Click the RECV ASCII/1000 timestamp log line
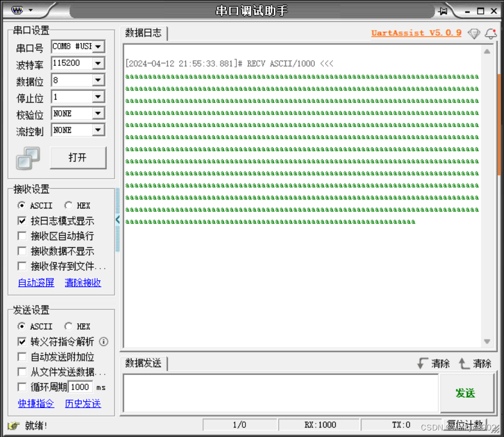The width and height of the screenshot is (504, 437). (229, 63)
